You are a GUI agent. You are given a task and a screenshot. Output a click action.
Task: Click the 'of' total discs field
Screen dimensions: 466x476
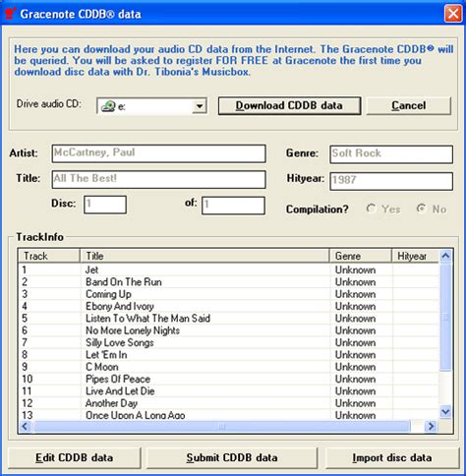pos(233,206)
